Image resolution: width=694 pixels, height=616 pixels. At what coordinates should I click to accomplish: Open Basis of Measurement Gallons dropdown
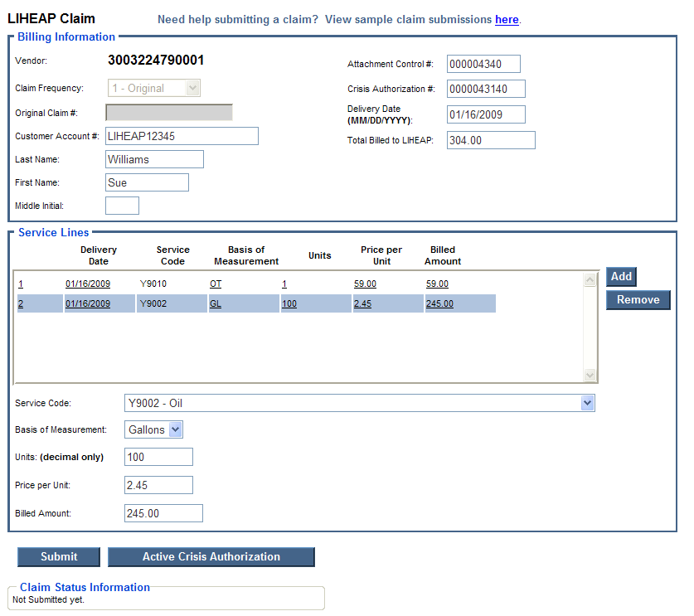[175, 429]
